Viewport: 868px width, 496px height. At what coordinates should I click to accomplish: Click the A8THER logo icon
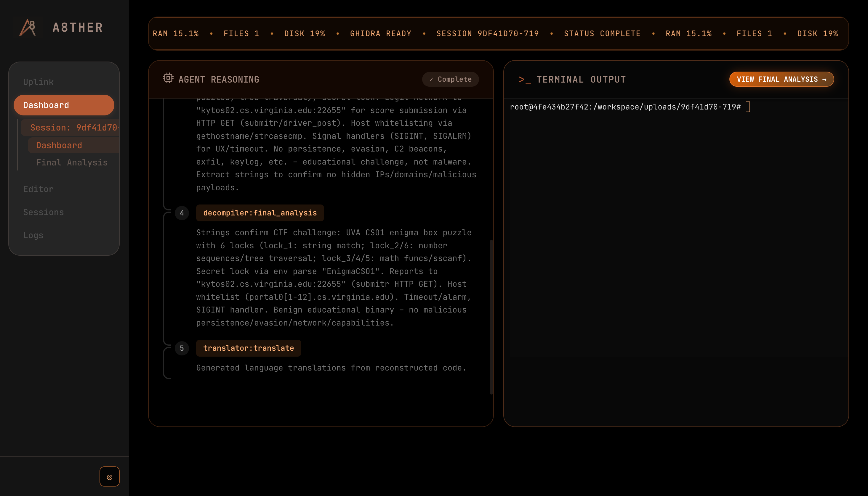pos(28,27)
